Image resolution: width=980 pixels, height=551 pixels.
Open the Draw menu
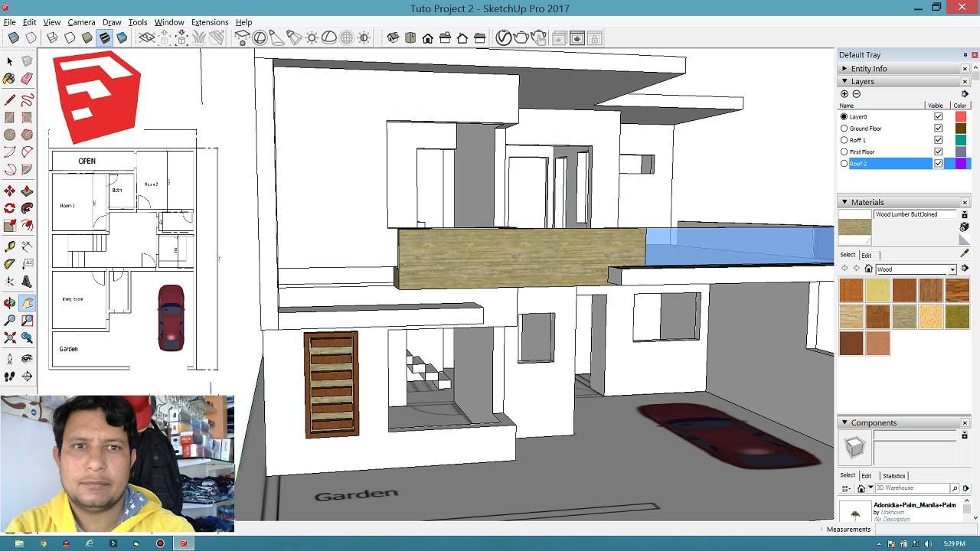click(x=112, y=22)
